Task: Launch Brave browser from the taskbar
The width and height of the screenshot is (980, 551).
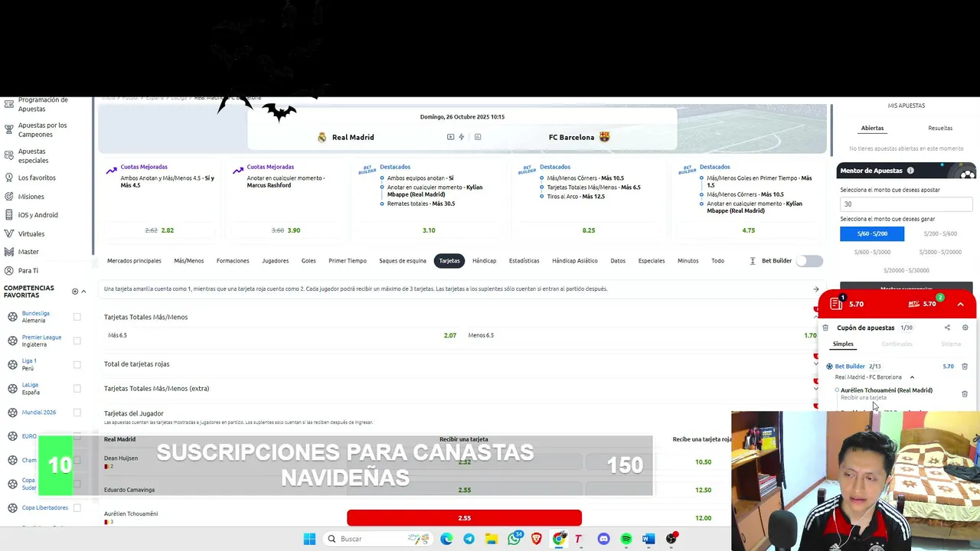Action: [x=537, y=539]
